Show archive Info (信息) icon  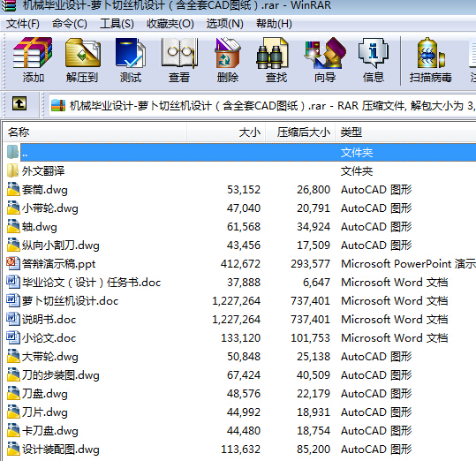373,53
